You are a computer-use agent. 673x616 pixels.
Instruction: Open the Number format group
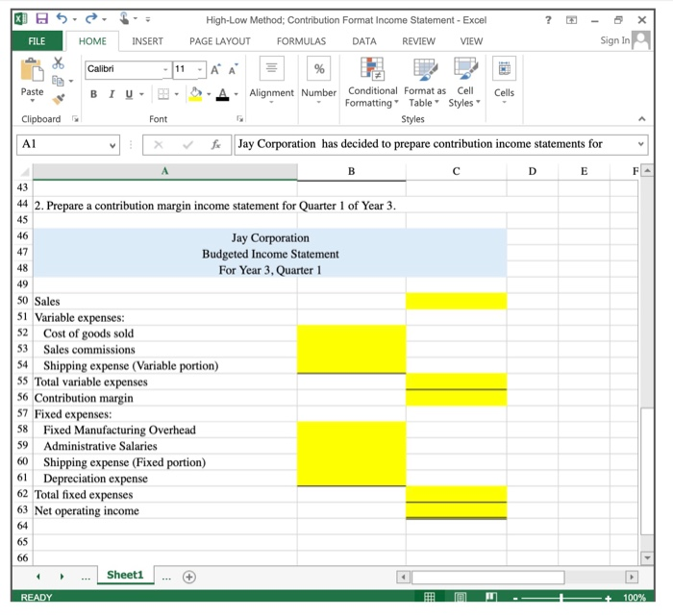point(318,80)
